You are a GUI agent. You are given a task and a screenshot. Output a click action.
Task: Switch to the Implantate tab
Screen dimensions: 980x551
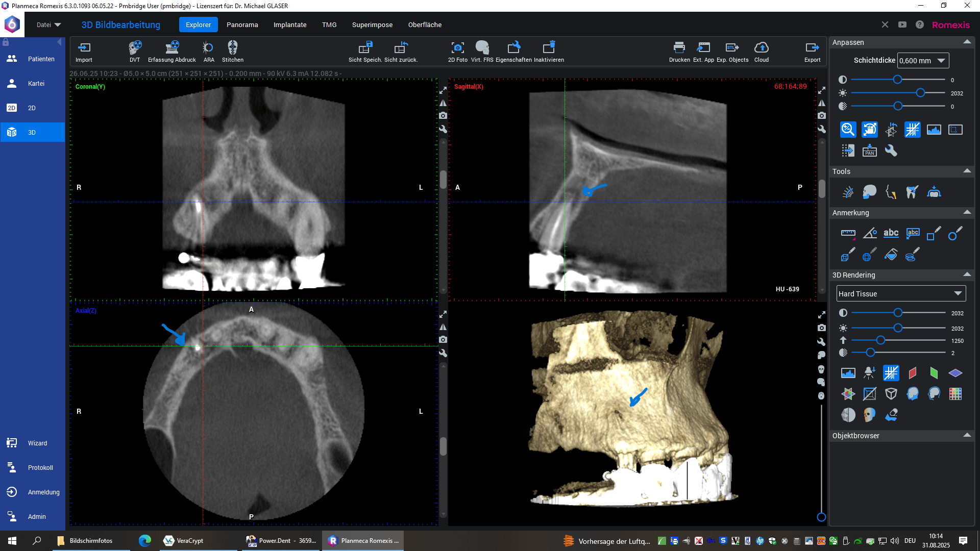tap(290, 24)
